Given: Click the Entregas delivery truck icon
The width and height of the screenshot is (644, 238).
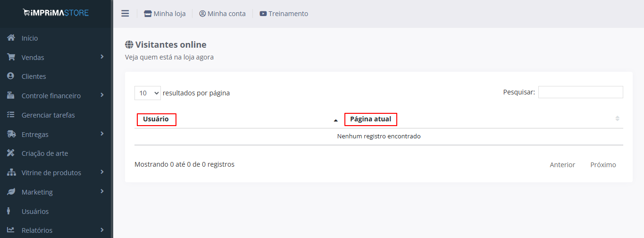Looking at the screenshot, I should click(11, 134).
